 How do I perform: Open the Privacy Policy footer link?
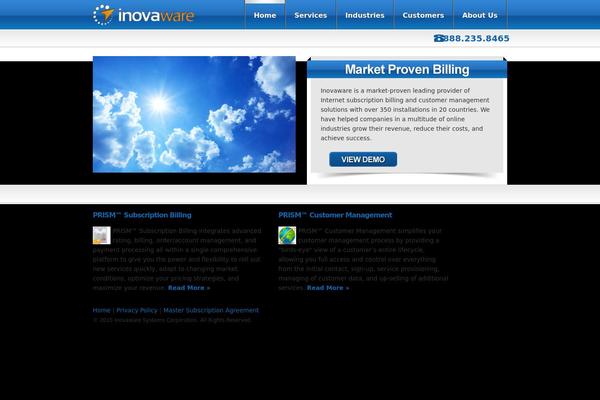[x=137, y=310]
